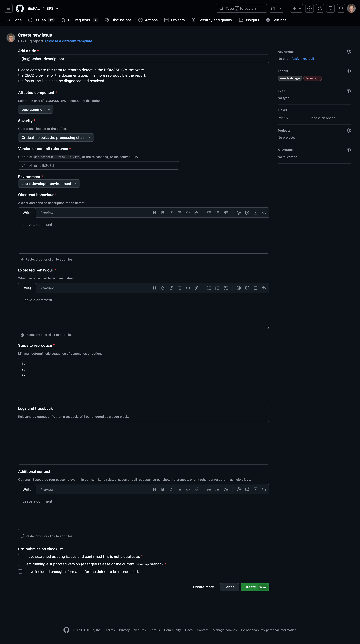This screenshot has width=360, height=644.
Task: Focus the 'Type / to search' box
Action: pos(242,8)
